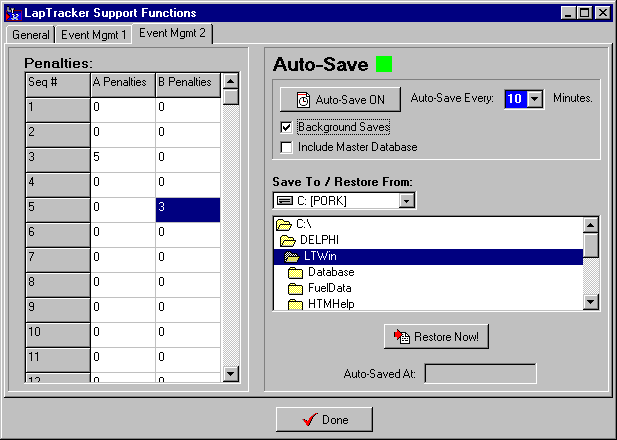Select the DELPHI folder

coord(428,240)
